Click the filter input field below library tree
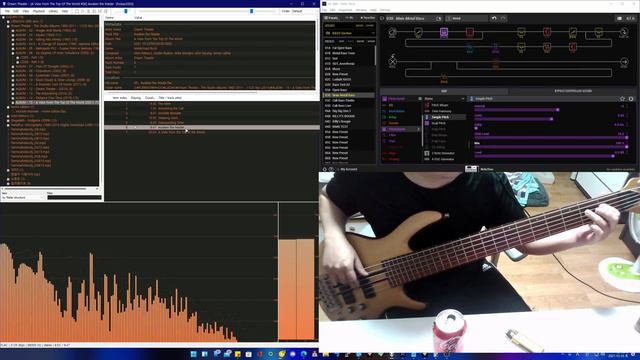The width and height of the screenshot is (640, 360). pos(74,198)
